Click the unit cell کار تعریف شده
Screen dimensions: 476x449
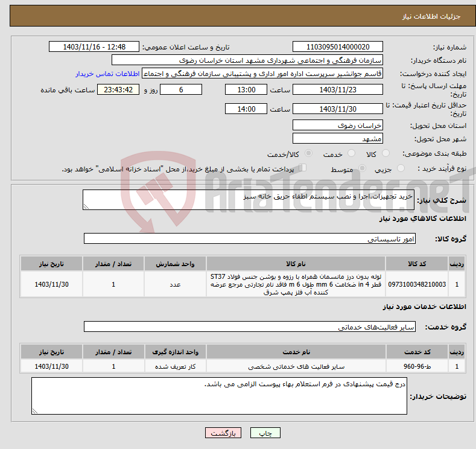tap(175, 366)
